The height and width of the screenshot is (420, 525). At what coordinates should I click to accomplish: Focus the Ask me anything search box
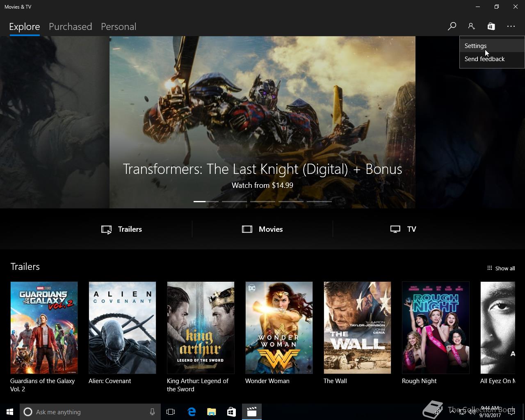[x=90, y=412]
